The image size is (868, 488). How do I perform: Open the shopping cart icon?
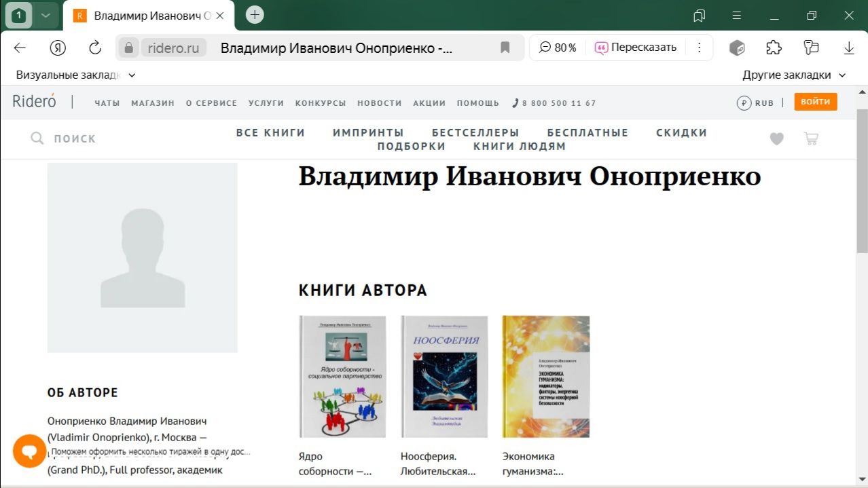tap(811, 138)
